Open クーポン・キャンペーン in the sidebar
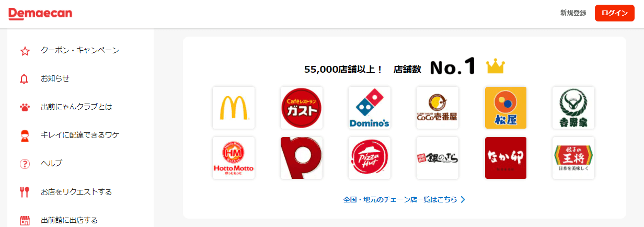 [x=80, y=51]
